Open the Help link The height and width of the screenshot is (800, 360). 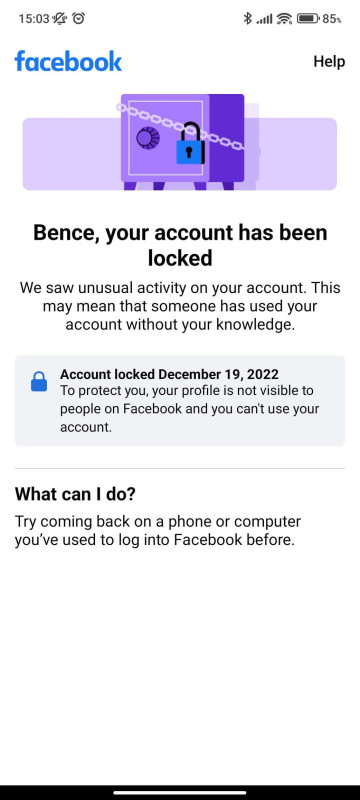point(329,61)
